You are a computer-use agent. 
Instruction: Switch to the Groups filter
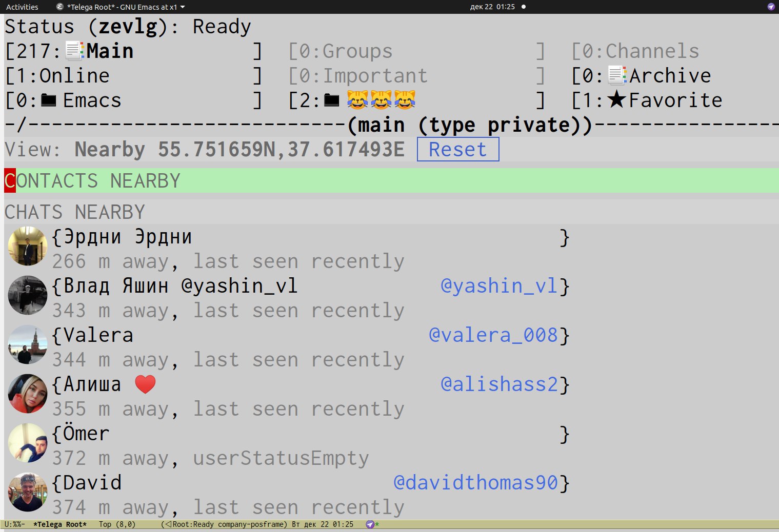click(x=416, y=51)
